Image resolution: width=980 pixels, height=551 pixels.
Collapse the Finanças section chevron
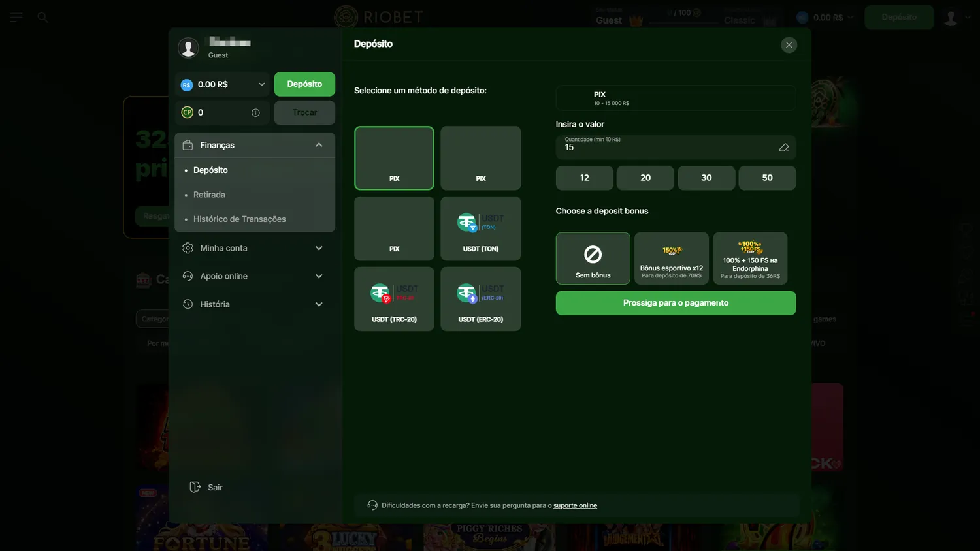[319, 145]
